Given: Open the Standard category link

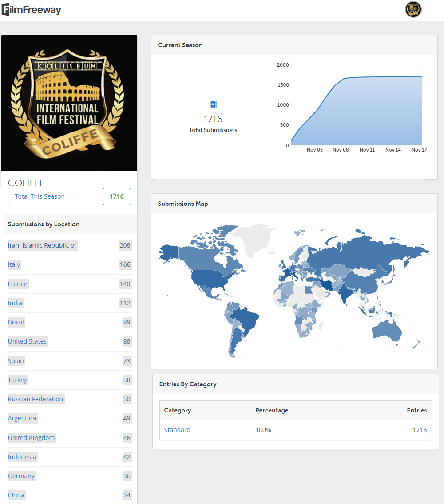Looking at the screenshot, I should 177,430.
